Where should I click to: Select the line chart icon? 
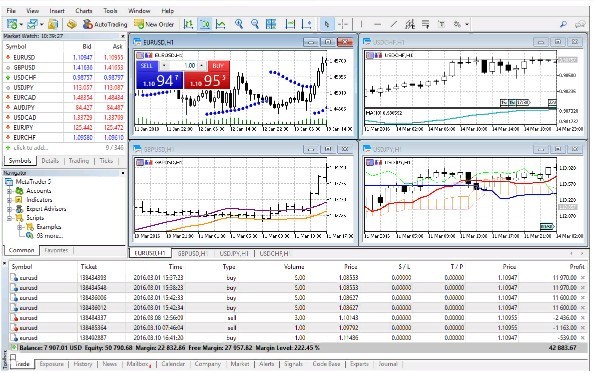(x=221, y=24)
